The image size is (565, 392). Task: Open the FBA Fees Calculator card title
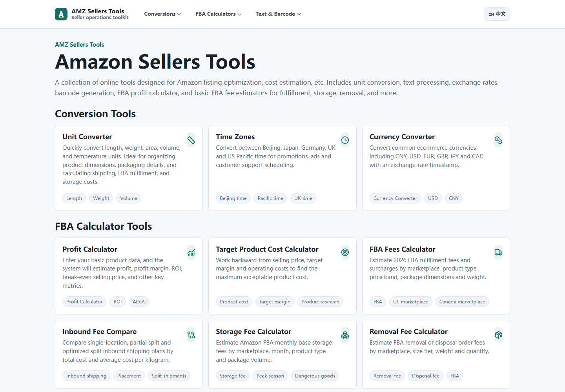point(403,249)
